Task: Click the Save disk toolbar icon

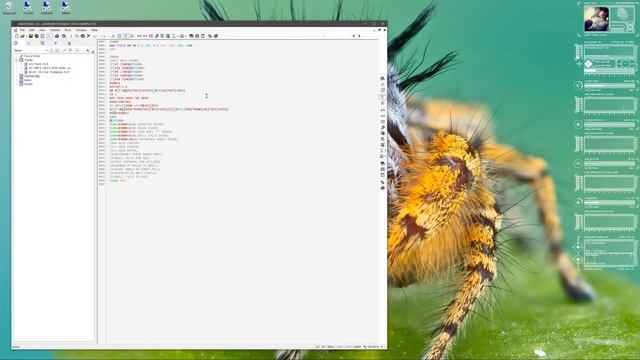Action: click(31, 36)
